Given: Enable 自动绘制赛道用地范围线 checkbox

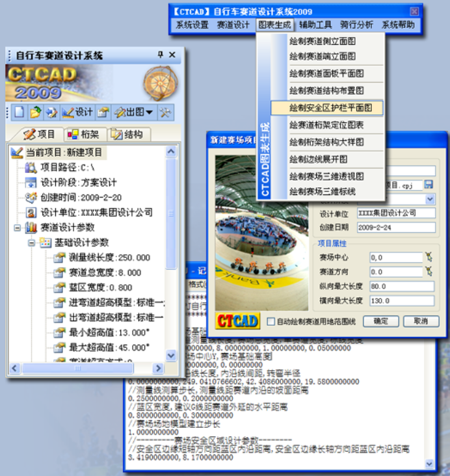Looking at the screenshot, I should click(271, 321).
